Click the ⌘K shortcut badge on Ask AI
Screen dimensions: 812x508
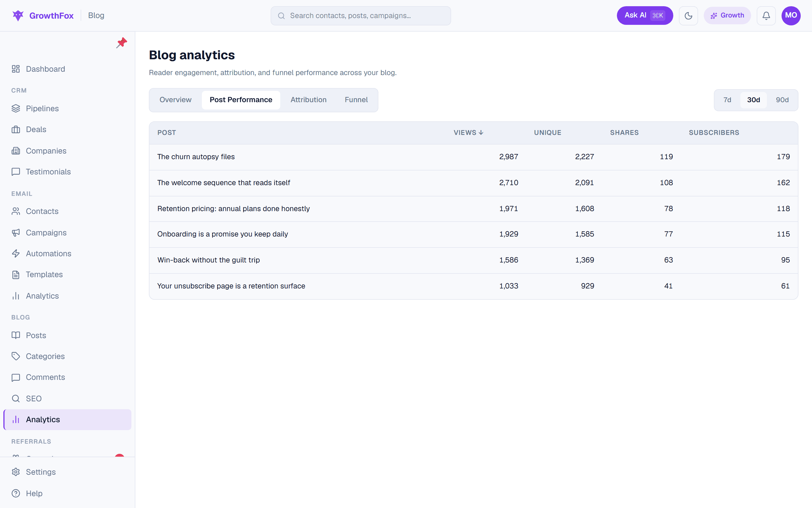pyautogui.click(x=657, y=16)
